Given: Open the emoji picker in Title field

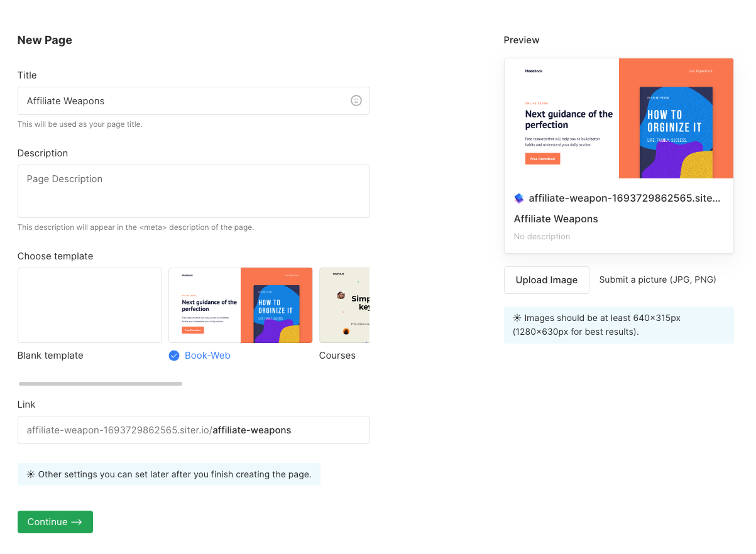Looking at the screenshot, I should [356, 100].
